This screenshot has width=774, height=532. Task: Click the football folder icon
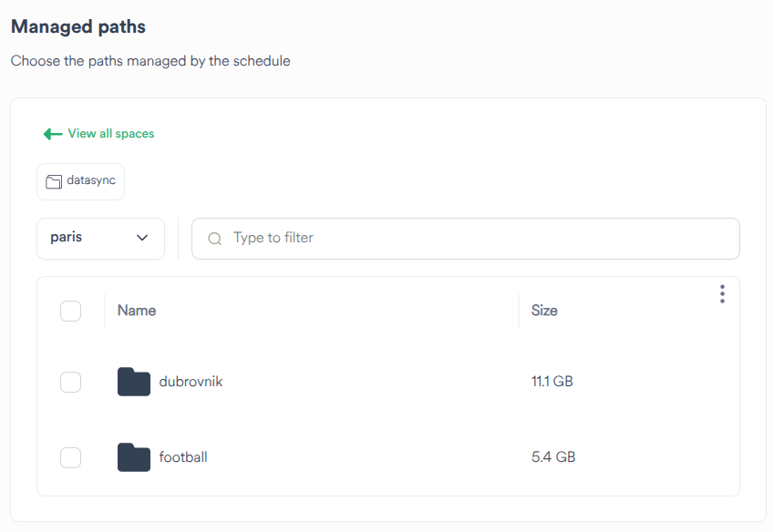click(x=133, y=457)
